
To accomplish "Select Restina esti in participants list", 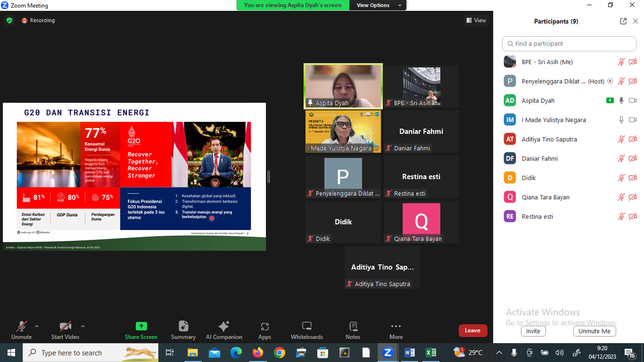I will (570, 216).
